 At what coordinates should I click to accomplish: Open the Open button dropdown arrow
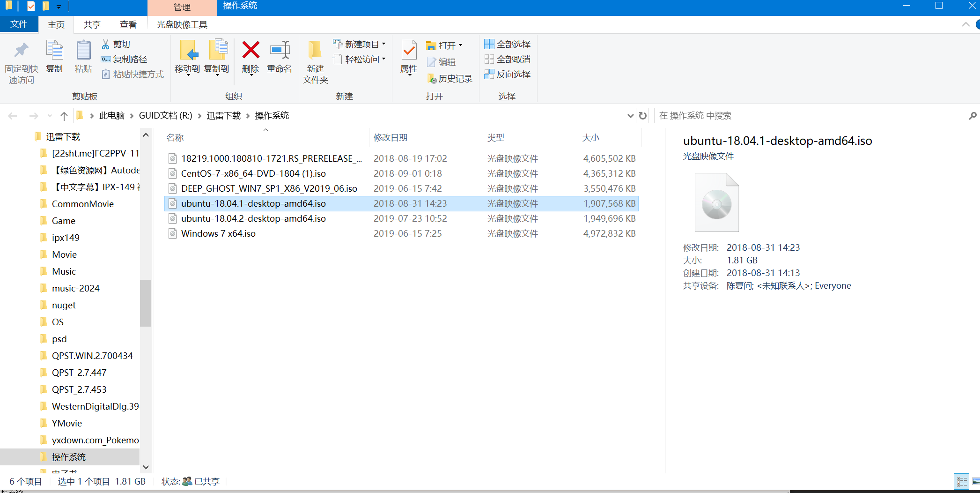point(461,45)
